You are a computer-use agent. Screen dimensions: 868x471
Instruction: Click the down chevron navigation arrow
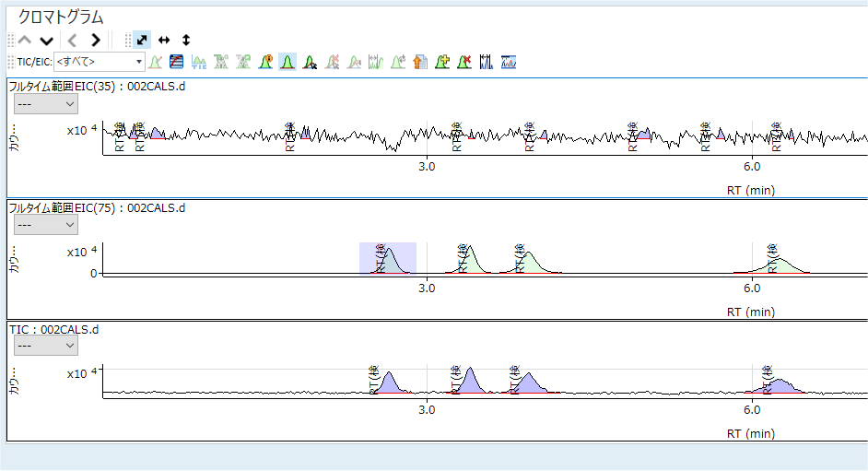click(46, 40)
